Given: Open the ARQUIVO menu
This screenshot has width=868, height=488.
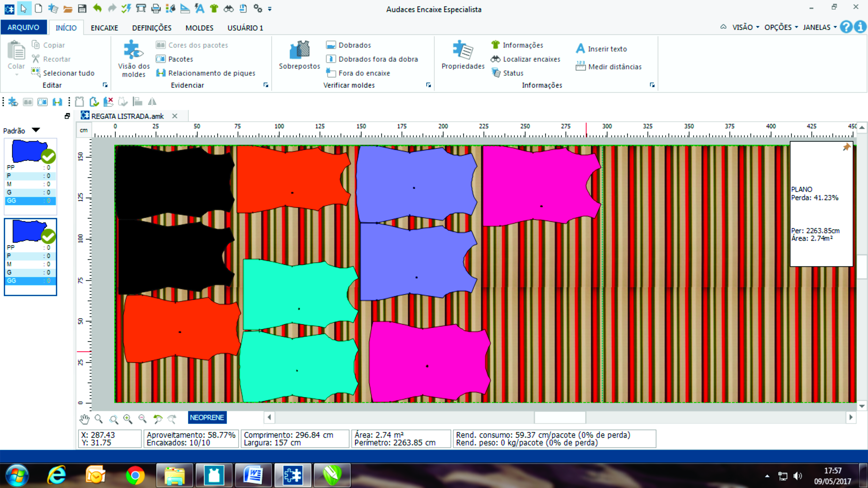Looking at the screenshot, I should pos(24,27).
